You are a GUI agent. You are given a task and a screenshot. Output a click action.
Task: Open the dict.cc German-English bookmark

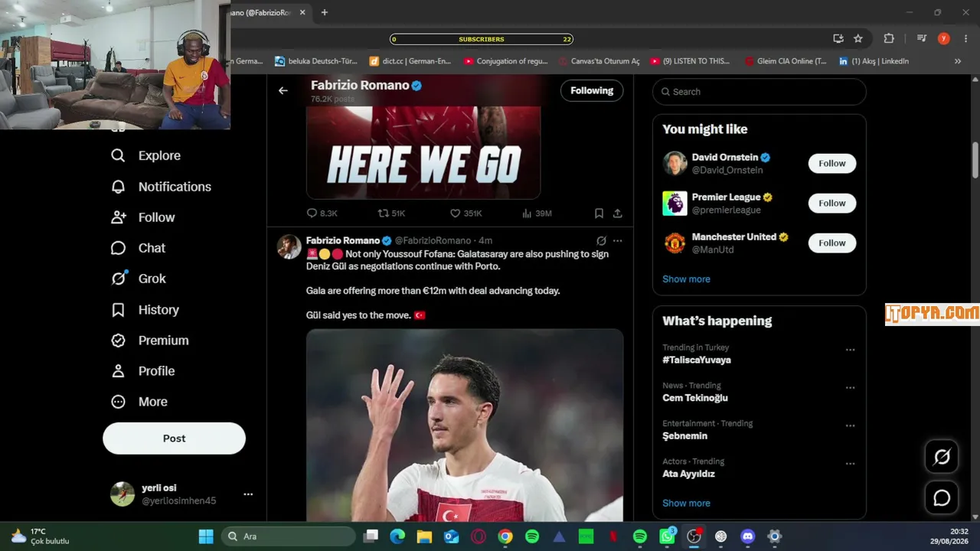click(410, 61)
